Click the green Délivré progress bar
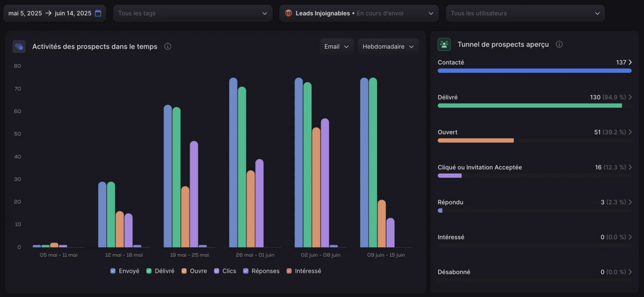Viewport: 644px width, 297px height. click(x=530, y=106)
